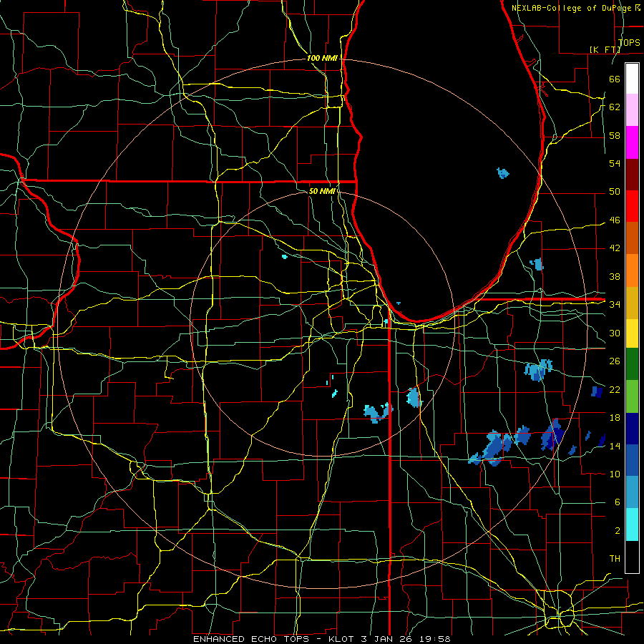Click the 2 legend value
Screen dimensions: 644x644
coord(618,531)
